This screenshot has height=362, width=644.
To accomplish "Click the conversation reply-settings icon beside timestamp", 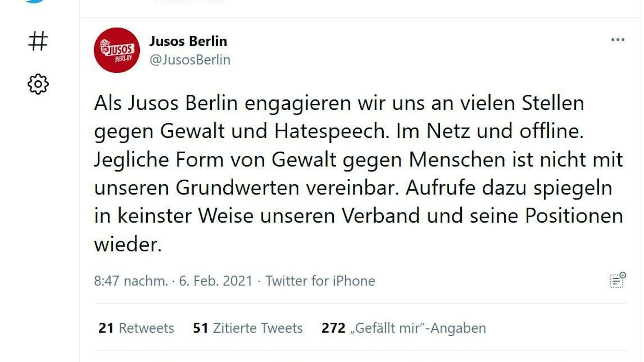I will [617, 281].
